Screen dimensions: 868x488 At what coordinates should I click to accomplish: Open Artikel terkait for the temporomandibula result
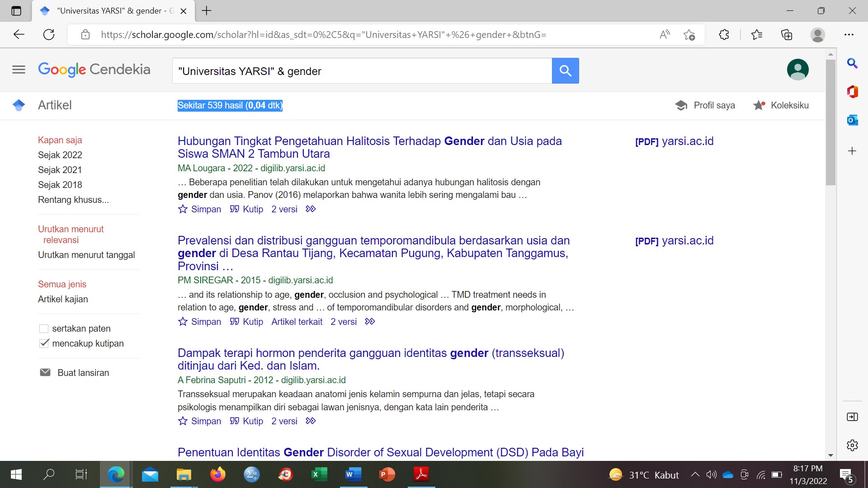pyautogui.click(x=297, y=322)
